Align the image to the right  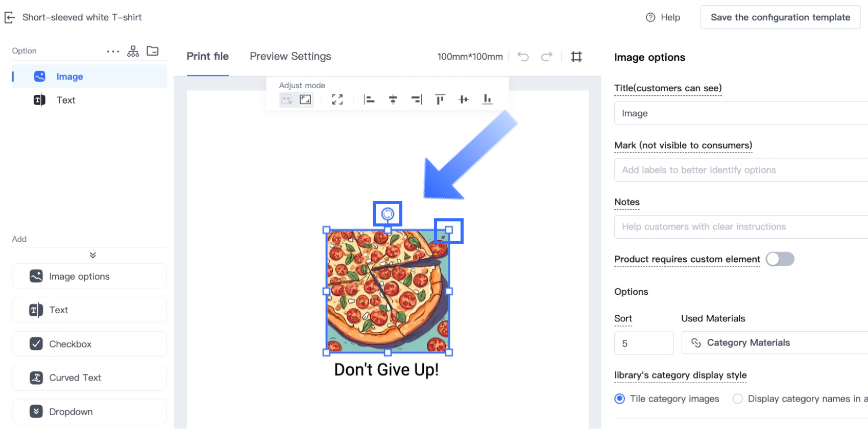coord(417,99)
